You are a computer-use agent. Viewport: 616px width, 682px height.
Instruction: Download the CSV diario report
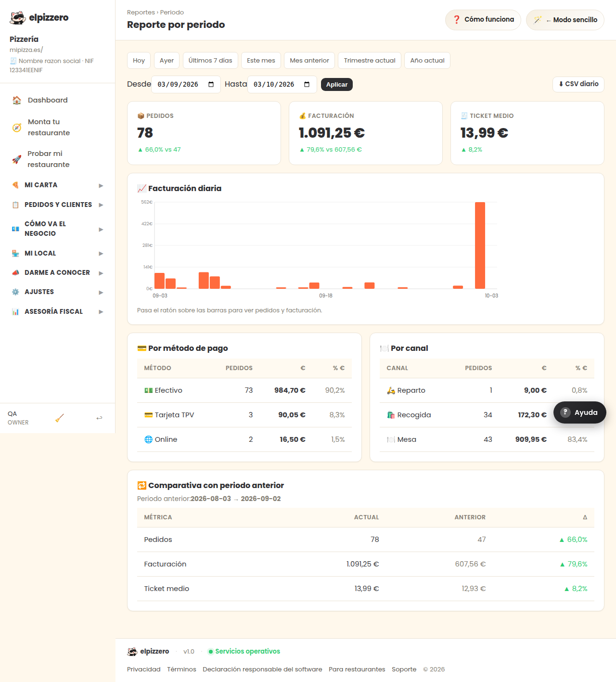(578, 84)
